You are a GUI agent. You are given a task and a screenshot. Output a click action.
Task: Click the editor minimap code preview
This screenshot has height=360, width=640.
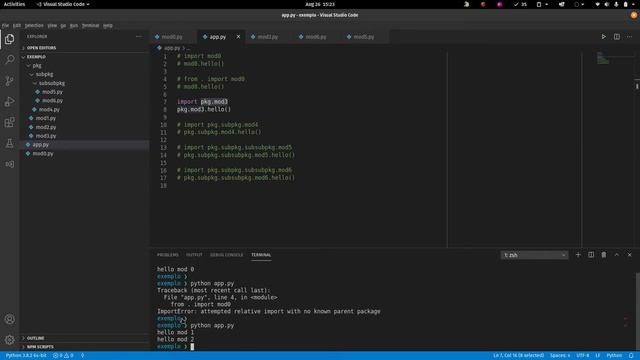click(603, 58)
